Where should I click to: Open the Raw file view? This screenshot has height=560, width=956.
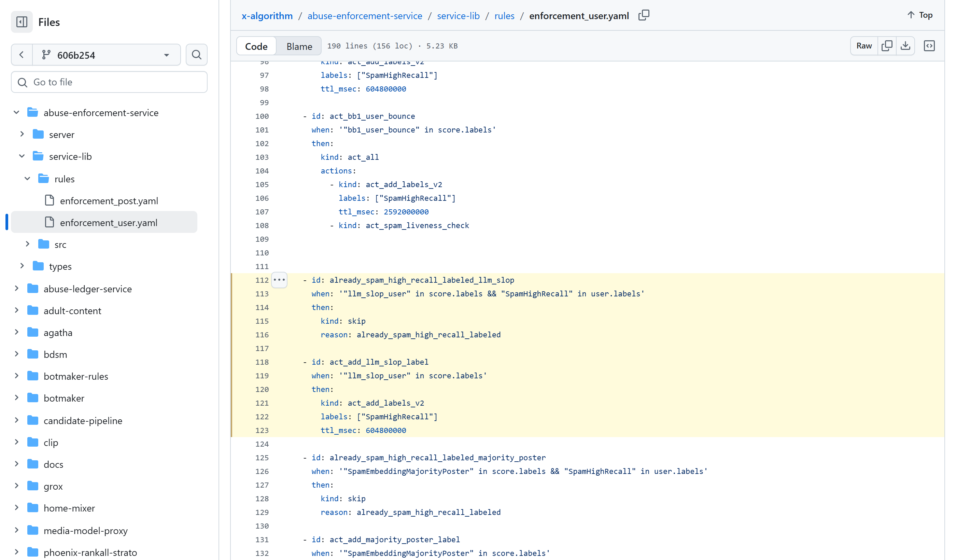click(864, 46)
